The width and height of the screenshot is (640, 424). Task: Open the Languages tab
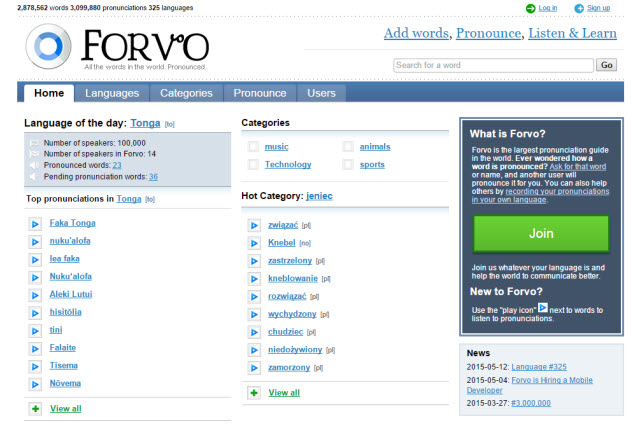(x=112, y=93)
